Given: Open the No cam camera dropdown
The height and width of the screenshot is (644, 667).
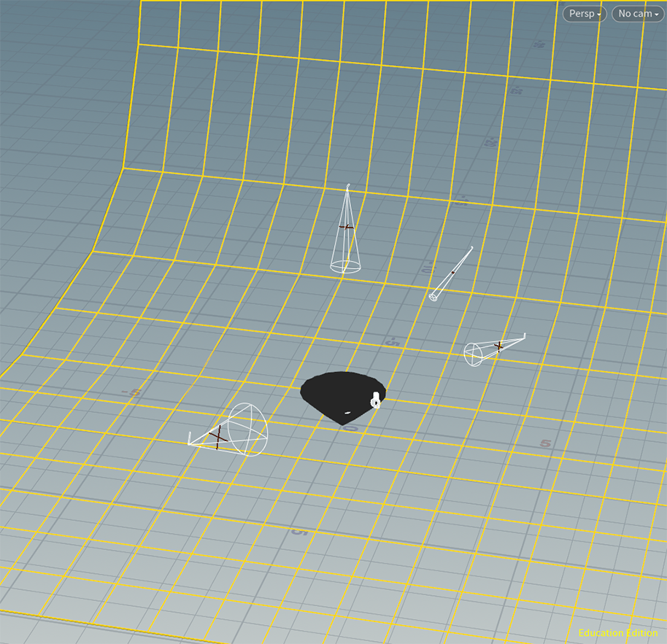Looking at the screenshot, I should click(x=638, y=14).
